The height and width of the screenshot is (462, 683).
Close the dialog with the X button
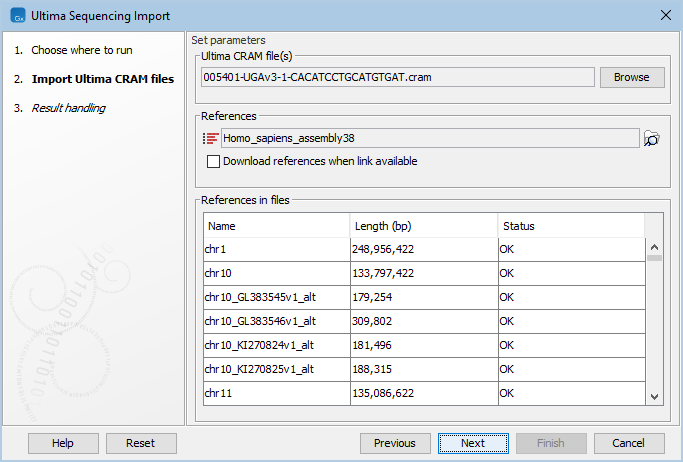[665, 16]
